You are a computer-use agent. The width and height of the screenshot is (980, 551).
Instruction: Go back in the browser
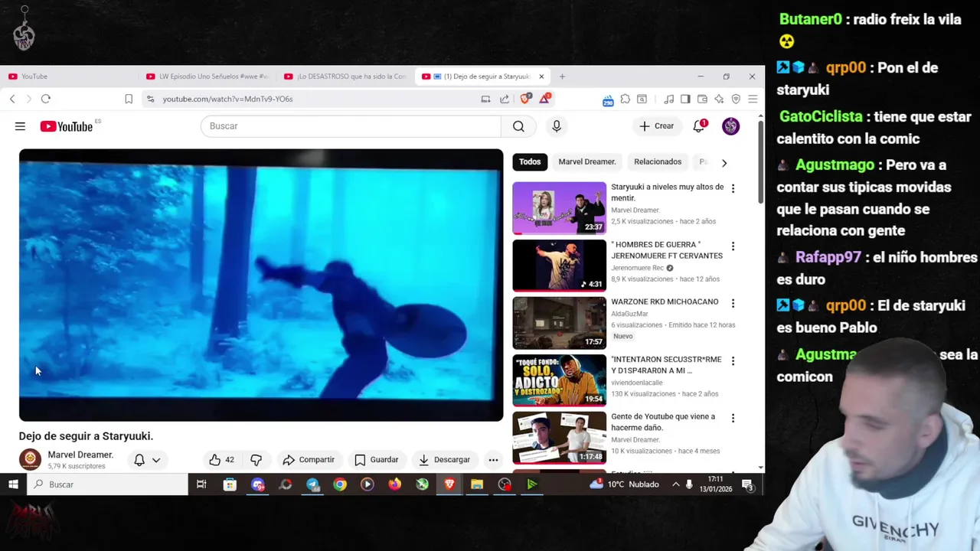point(12,99)
